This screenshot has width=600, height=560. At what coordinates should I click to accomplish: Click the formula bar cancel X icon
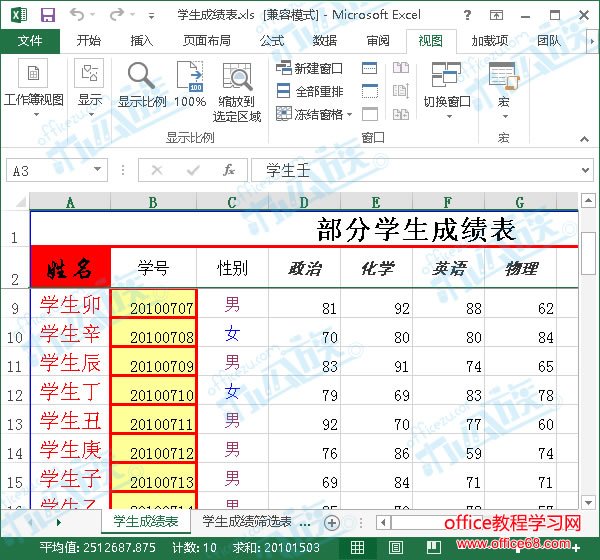tap(157, 170)
